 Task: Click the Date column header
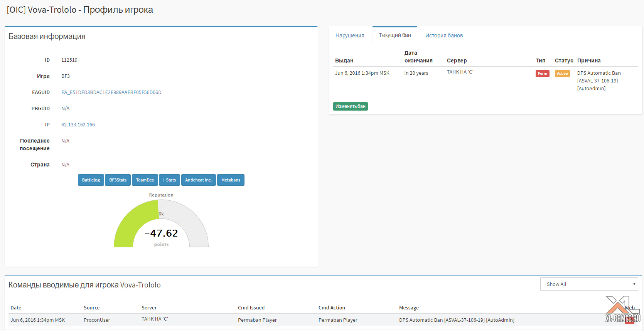click(x=16, y=308)
